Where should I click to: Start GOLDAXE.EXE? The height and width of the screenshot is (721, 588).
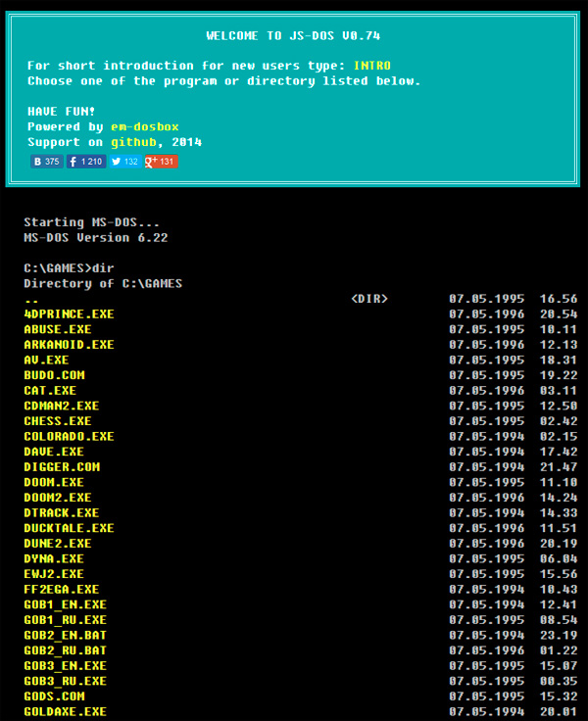click(x=65, y=711)
